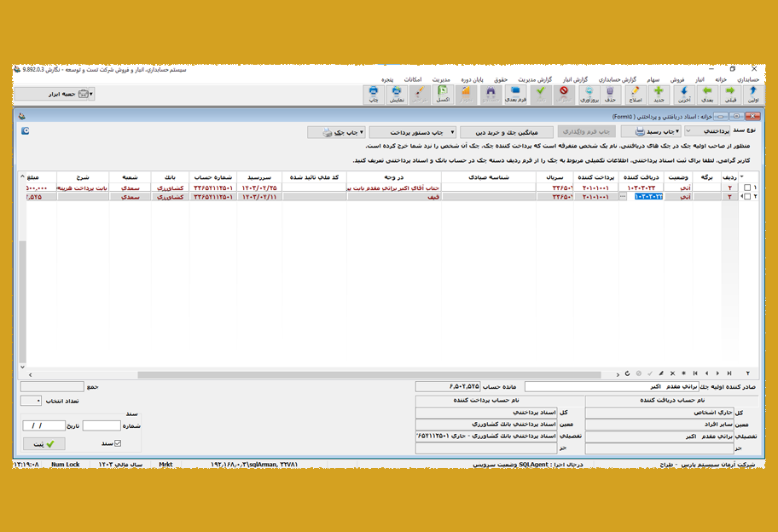The image size is (778, 532).
Task: Export to Excel with اکسل
Action: (443, 94)
